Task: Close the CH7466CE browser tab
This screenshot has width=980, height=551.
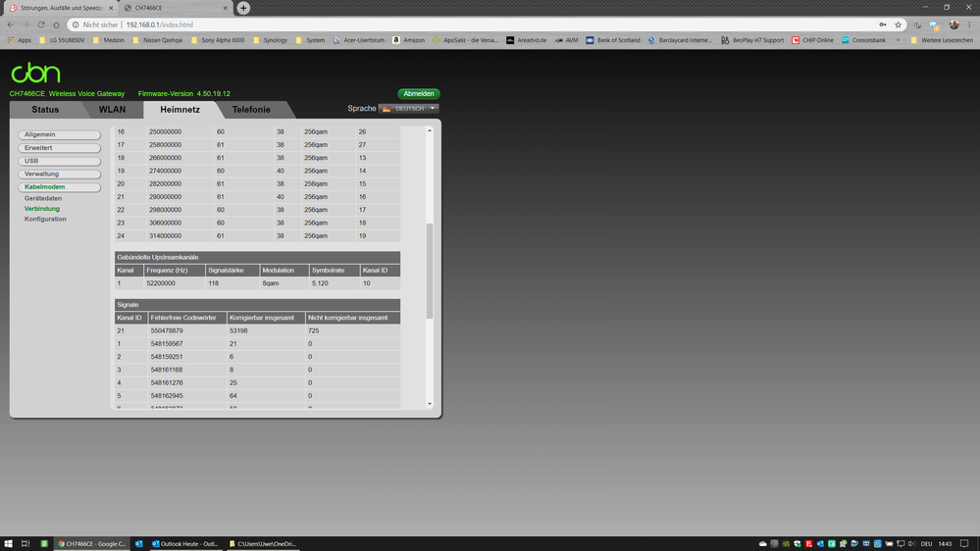Action: pyautogui.click(x=226, y=8)
